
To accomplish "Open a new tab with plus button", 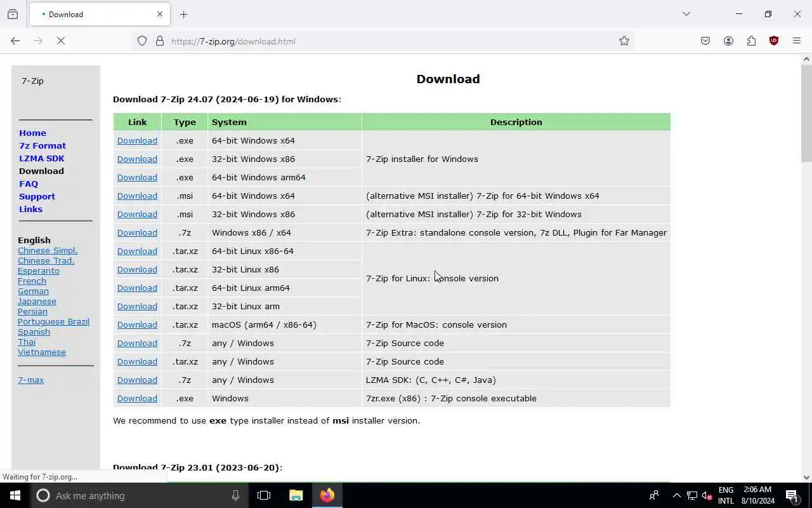I will tap(184, 14).
